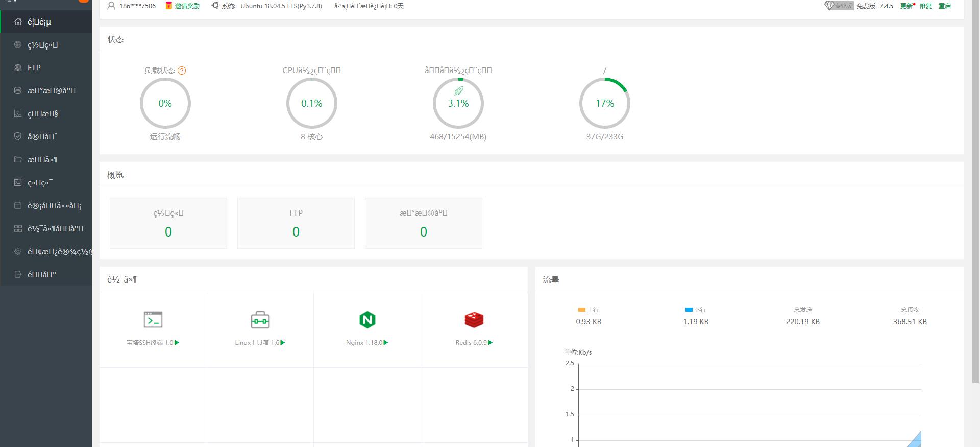This screenshot has height=447, width=980.
Task: Click the 37G/233G disk text
Action: [x=605, y=137]
